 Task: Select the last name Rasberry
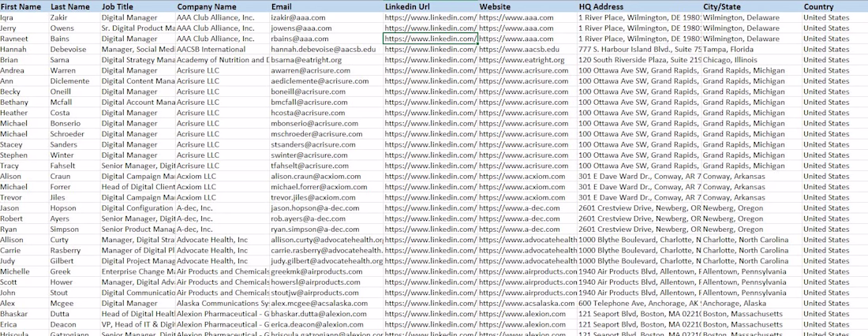coord(75,250)
